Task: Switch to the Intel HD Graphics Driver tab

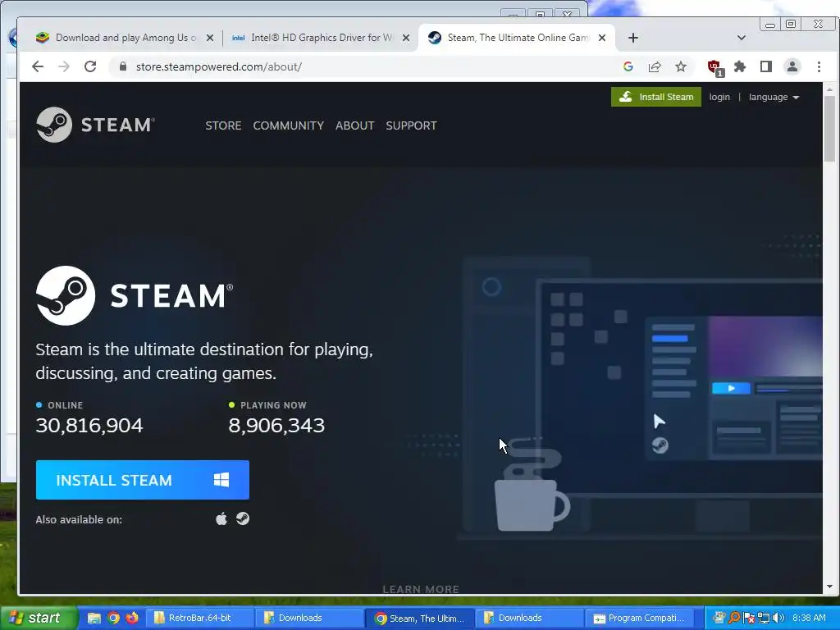Action: point(312,38)
